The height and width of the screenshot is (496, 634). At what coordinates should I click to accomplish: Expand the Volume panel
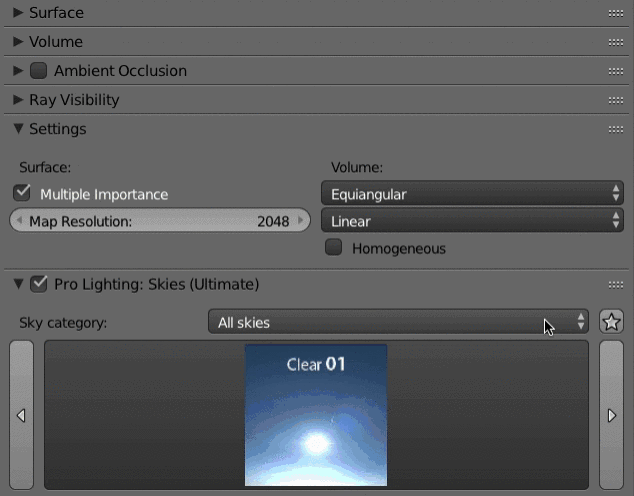point(18,42)
